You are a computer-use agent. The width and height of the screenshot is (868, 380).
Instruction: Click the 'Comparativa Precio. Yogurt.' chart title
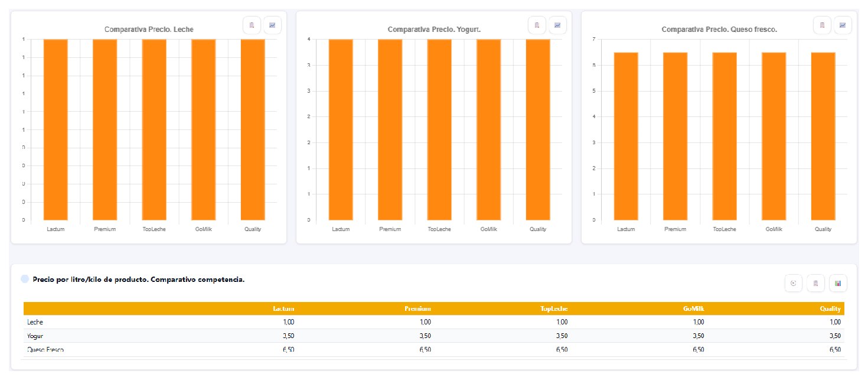(x=434, y=29)
